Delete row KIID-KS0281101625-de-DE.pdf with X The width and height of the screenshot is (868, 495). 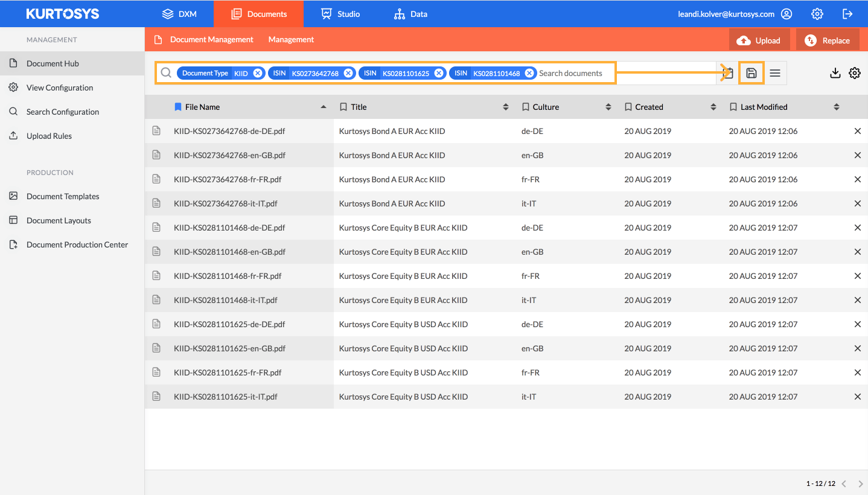click(858, 324)
